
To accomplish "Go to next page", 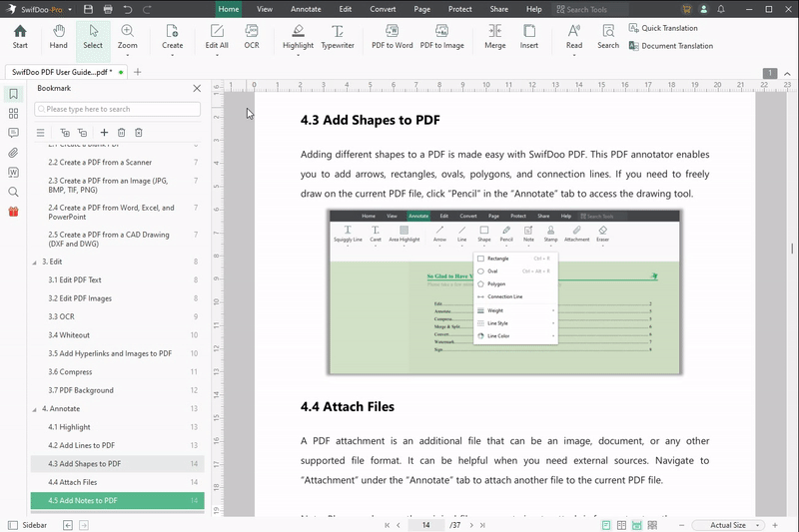I will click(471, 525).
